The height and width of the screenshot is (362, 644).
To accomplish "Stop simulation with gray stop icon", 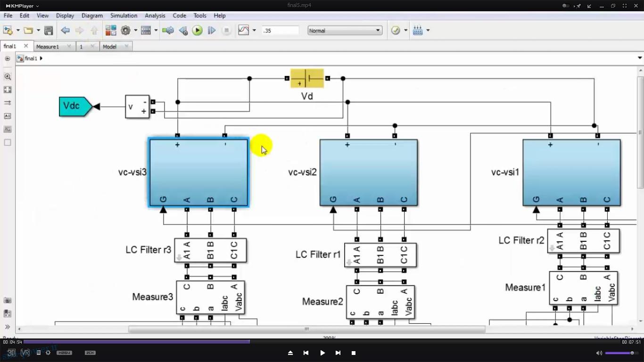I will tap(226, 30).
